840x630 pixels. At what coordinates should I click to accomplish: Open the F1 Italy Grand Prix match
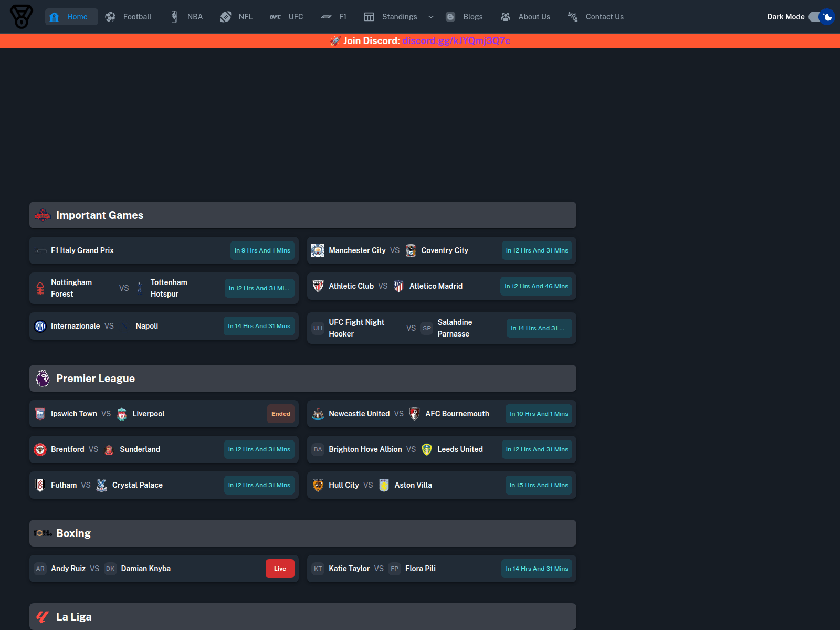164,250
